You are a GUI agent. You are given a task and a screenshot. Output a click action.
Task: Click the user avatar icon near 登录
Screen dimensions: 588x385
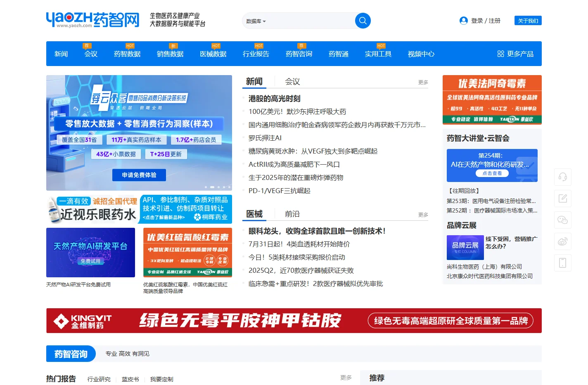click(x=463, y=21)
